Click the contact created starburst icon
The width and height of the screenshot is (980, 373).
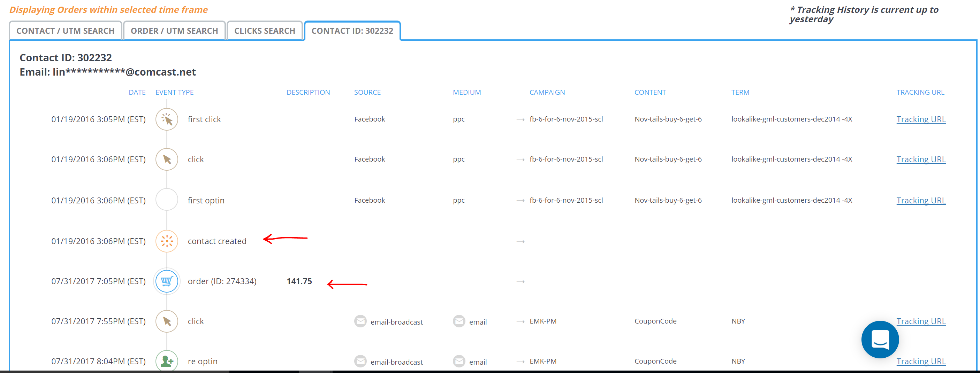[x=167, y=241]
